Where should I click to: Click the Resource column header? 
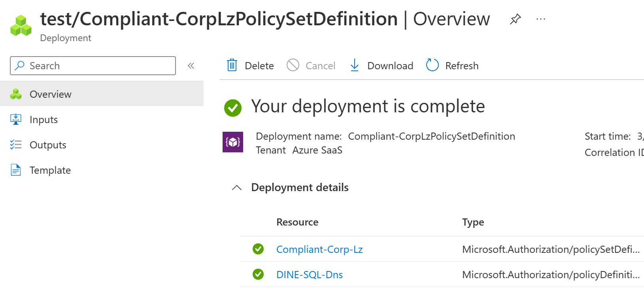(x=297, y=222)
